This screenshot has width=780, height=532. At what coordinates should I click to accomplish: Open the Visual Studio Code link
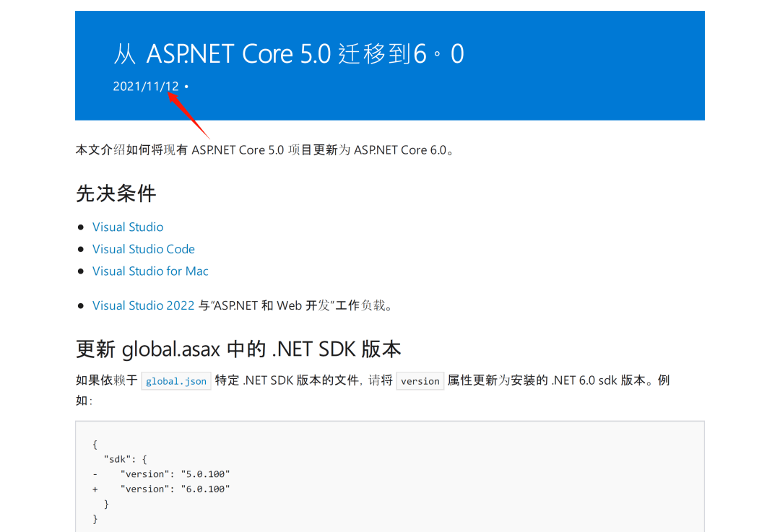[143, 249]
